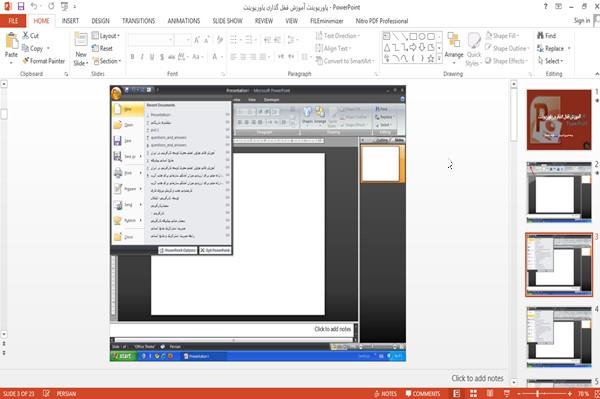Image resolution: width=600 pixels, height=399 pixels.
Task: Open the FILE menu tab
Action: click(x=13, y=21)
